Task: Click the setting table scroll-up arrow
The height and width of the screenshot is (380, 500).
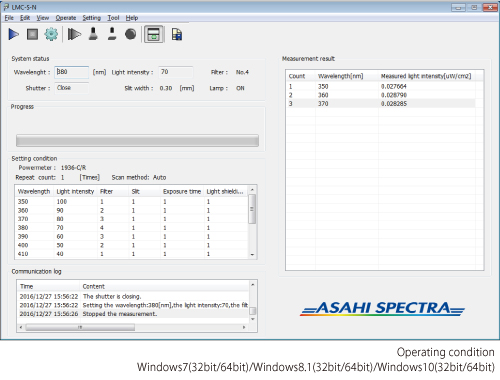Action: pyautogui.click(x=252, y=190)
